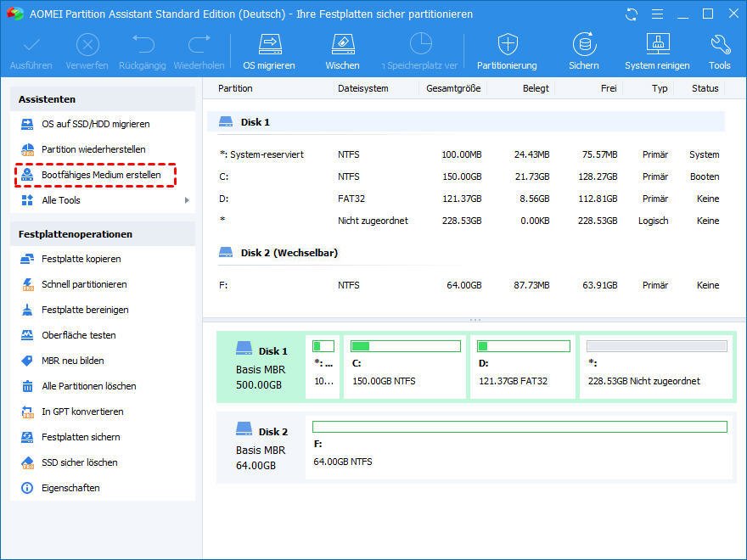Select the 228.53GB Nicht zugeordnet block
Screen dimensions: 747x560
click(656, 367)
